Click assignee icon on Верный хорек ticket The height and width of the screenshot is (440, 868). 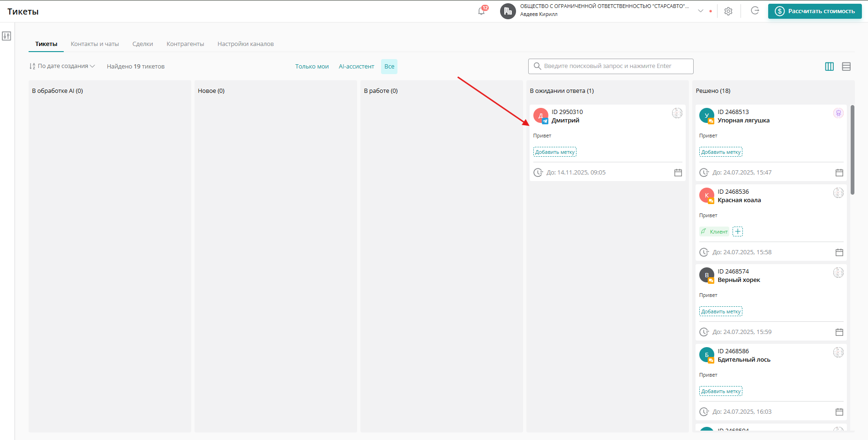838,273
